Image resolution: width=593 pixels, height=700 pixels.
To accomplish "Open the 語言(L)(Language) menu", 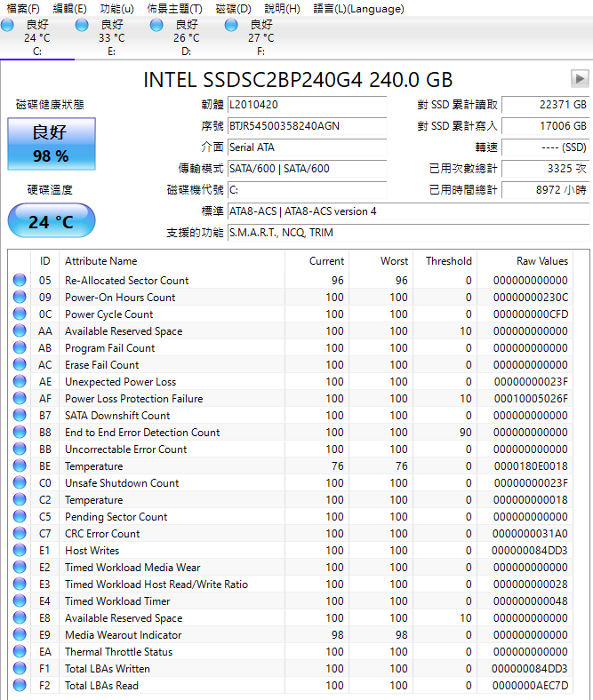I will [x=358, y=9].
